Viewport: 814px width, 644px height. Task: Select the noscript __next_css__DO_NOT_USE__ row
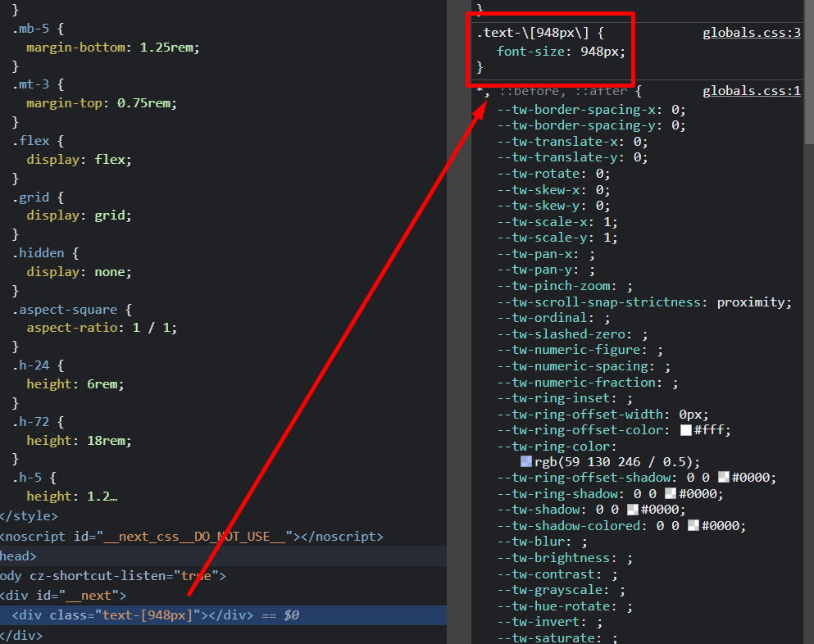[223, 536]
